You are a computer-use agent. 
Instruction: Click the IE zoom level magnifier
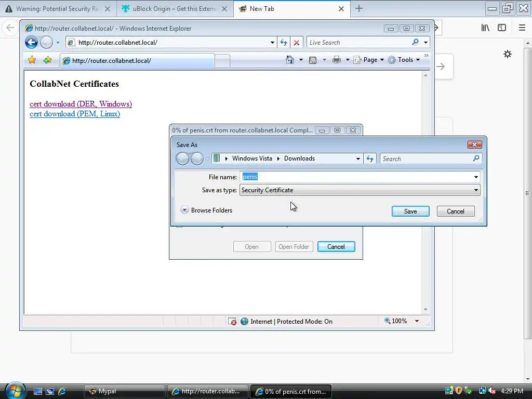point(387,321)
